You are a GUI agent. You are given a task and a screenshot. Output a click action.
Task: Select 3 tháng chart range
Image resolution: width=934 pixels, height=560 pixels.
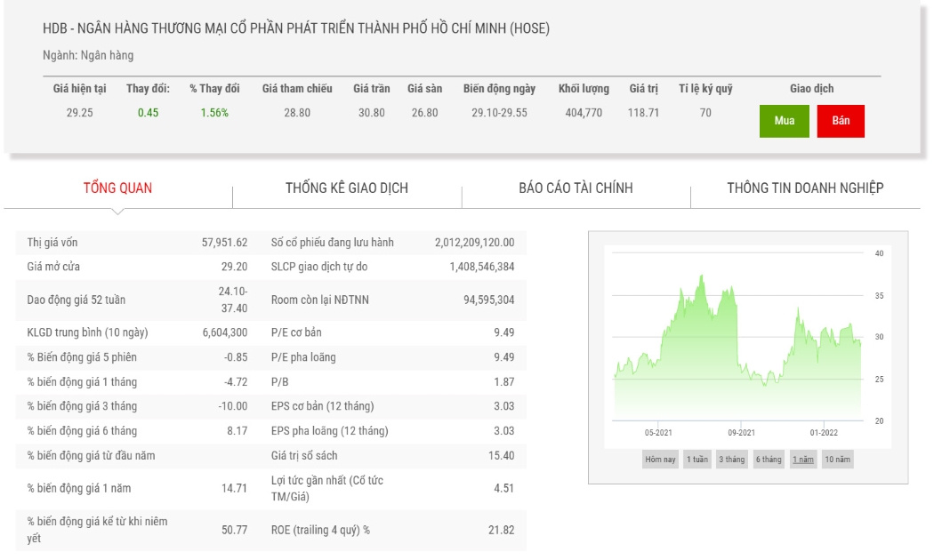click(x=731, y=459)
